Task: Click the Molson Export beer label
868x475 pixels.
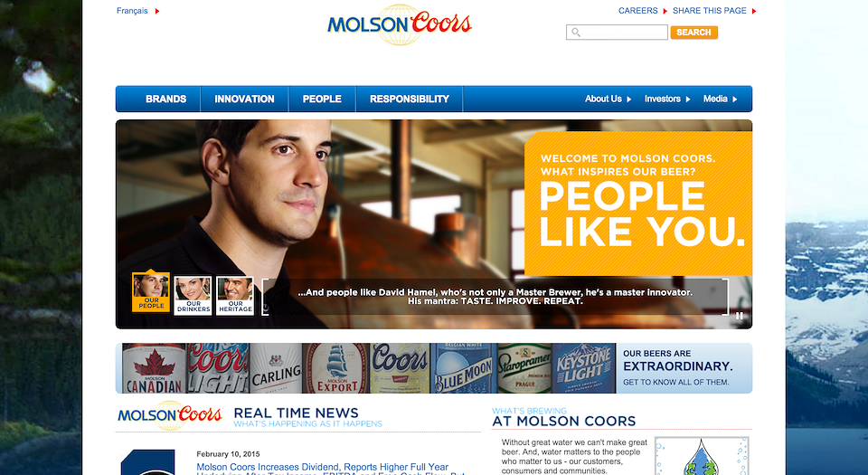Action: coord(336,368)
